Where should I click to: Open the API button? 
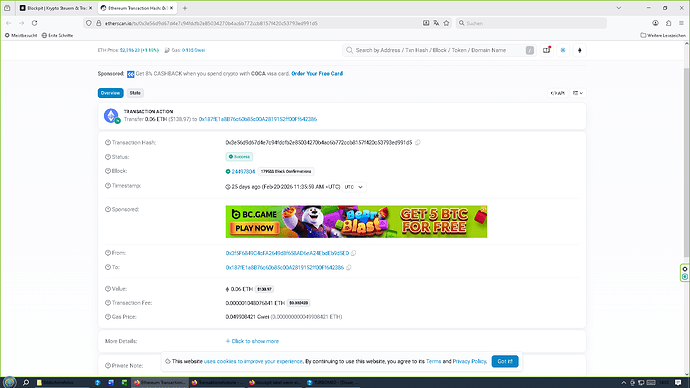coord(558,93)
